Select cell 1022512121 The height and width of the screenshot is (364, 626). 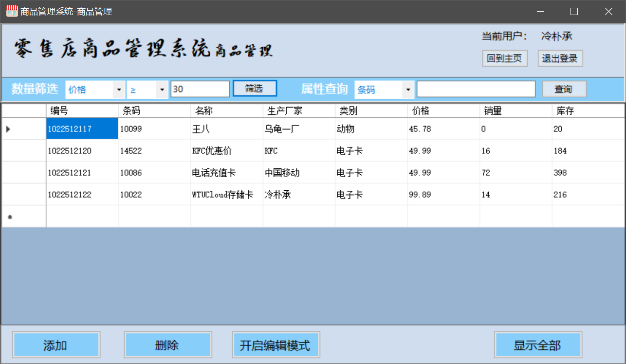coord(82,173)
